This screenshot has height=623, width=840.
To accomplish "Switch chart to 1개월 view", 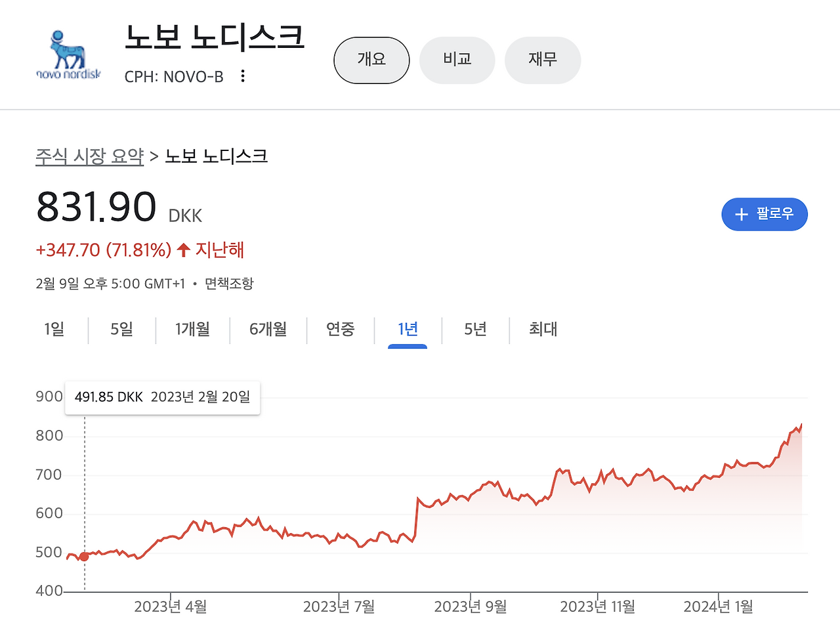I will click(193, 330).
